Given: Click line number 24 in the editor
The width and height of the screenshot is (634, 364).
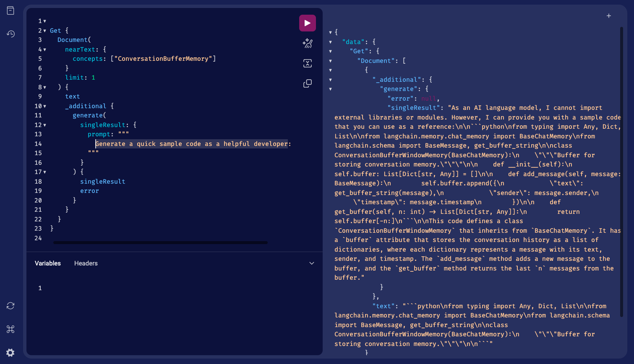Looking at the screenshot, I should click(38, 238).
